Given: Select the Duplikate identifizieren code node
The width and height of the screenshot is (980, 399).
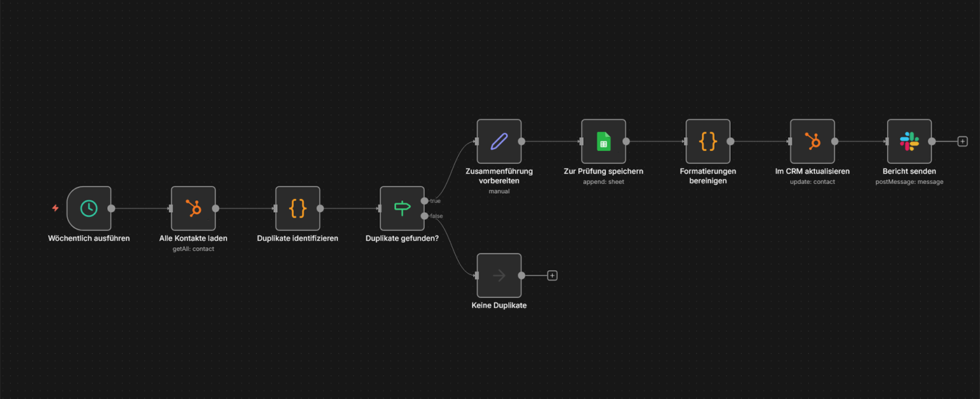Looking at the screenshot, I should click(297, 208).
